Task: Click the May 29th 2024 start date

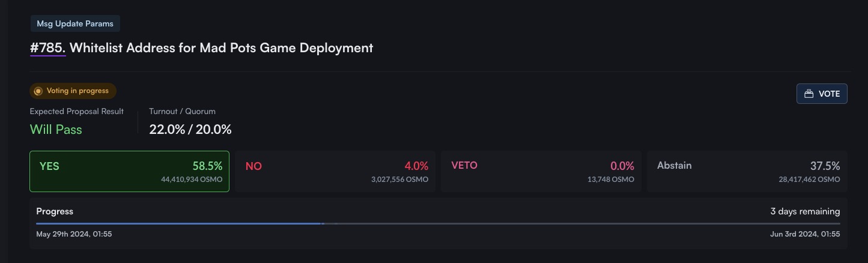Action: (74, 234)
